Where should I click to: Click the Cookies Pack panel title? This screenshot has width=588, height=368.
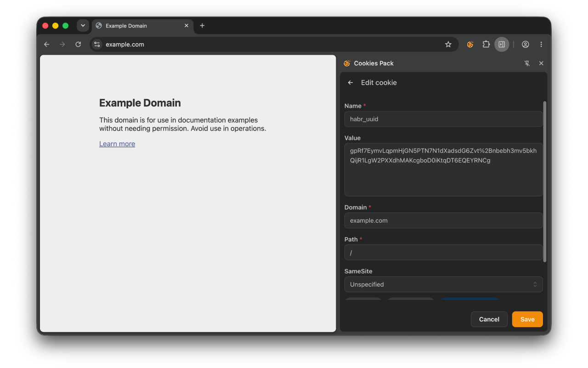pos(373,63)
